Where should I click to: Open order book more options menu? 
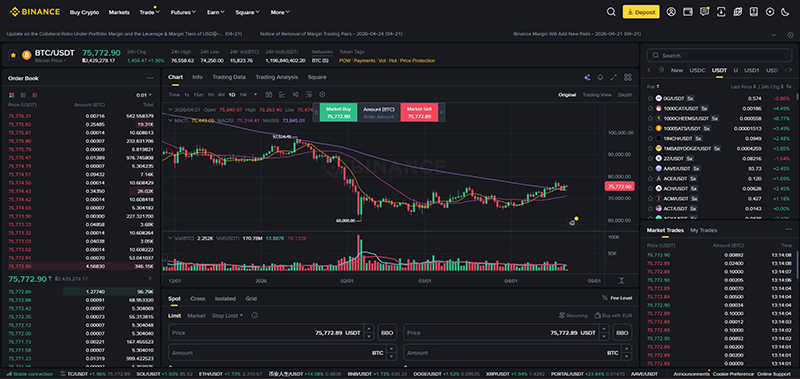(150, 78)
